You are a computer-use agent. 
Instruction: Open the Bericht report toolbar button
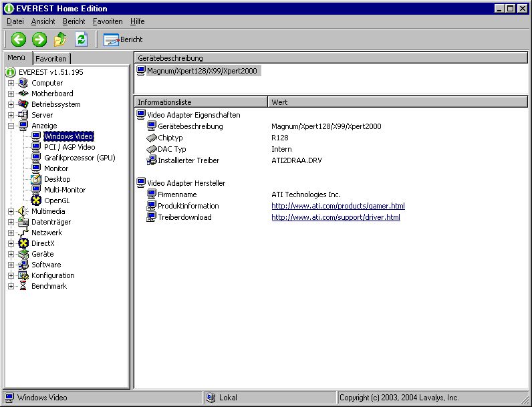tap(123, 39)
